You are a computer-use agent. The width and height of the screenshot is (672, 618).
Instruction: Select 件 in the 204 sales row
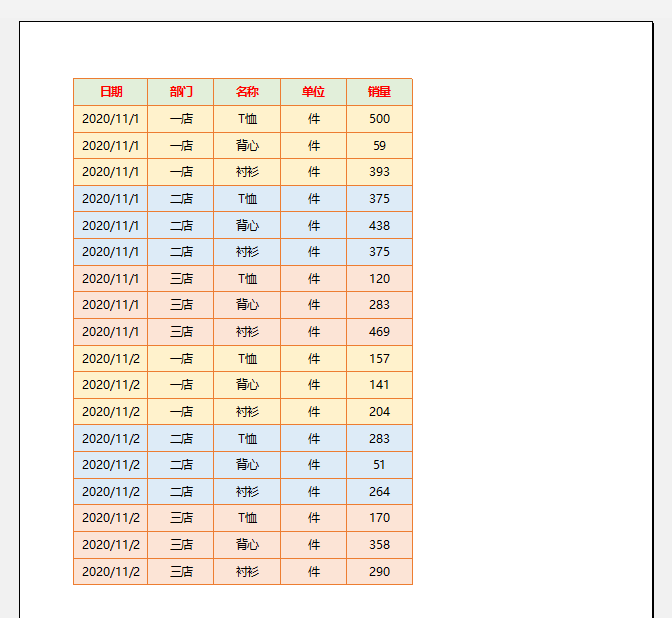pos(313,412)
